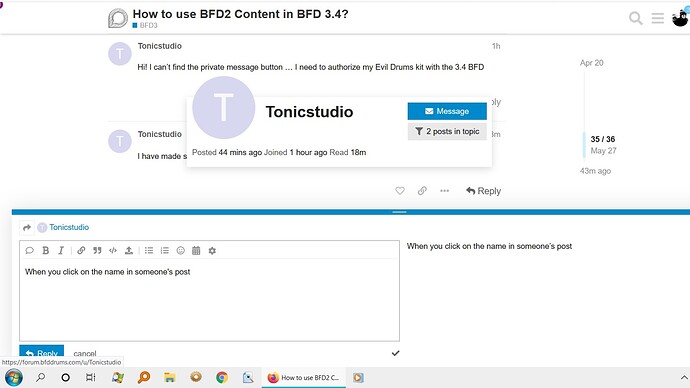
Task: Upload a file to the reply
Action: (x=128, y=250)
